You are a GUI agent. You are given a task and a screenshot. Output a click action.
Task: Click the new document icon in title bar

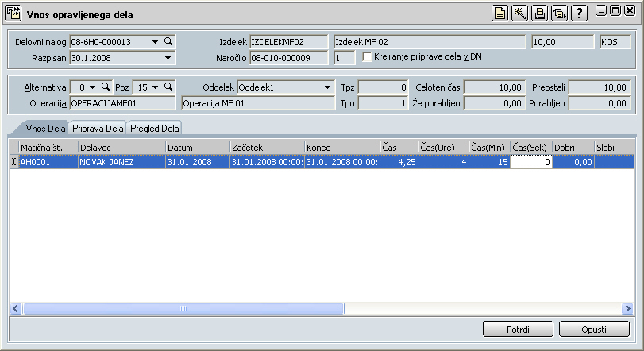(499, 14)
